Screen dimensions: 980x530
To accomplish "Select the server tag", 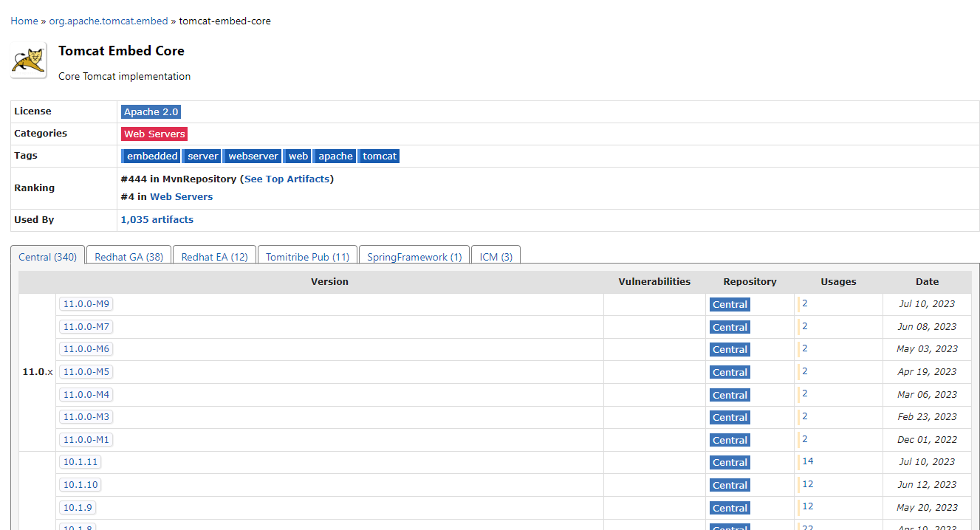I will click(x=202, y=156).
